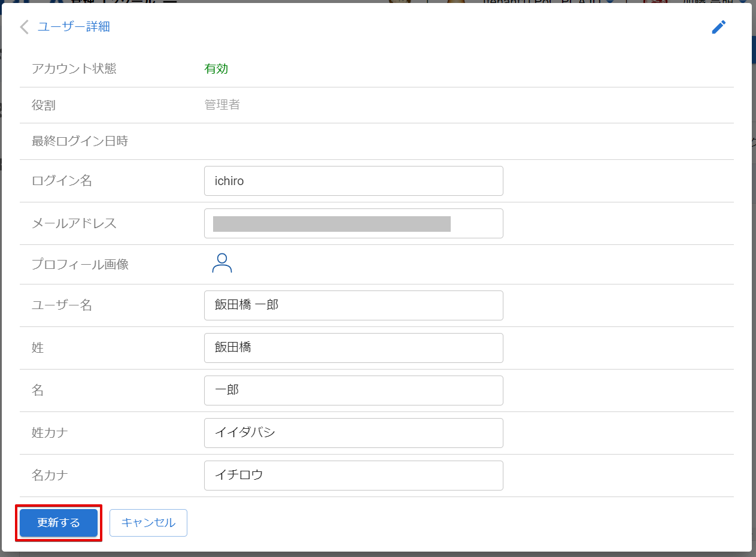
Task: Click the 名カナ label text
Action: [50, 476]
